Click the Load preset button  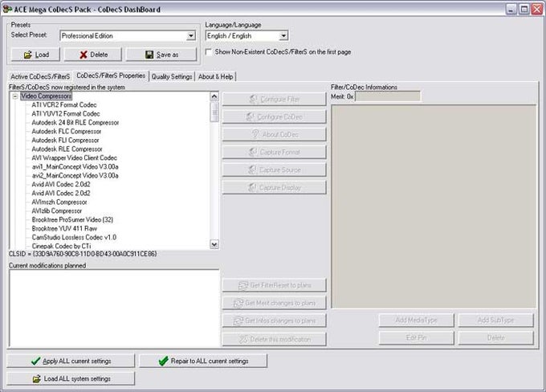(x=35, y=55)
